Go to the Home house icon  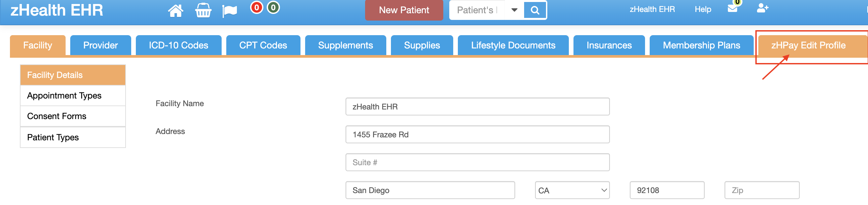coord(176,11)
